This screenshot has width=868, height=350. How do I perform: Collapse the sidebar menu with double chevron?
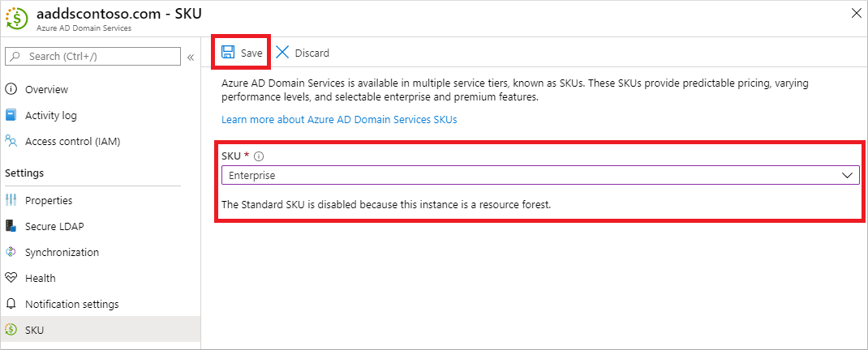191,57
